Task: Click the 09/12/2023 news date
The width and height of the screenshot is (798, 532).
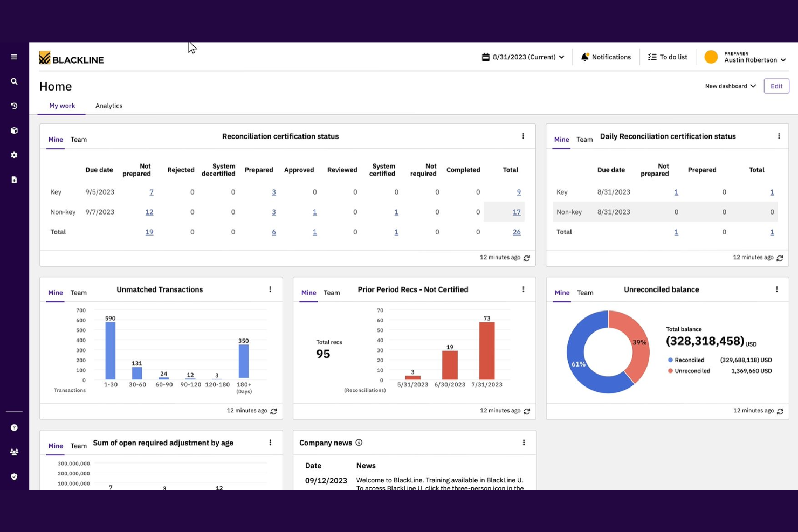Action: [x=326, y=481]
